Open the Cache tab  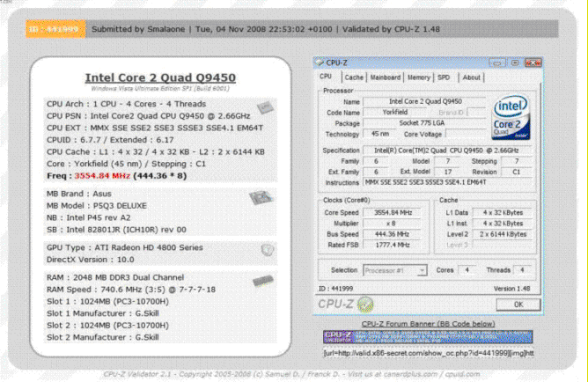pyautogui.click(x=354, y=77)
